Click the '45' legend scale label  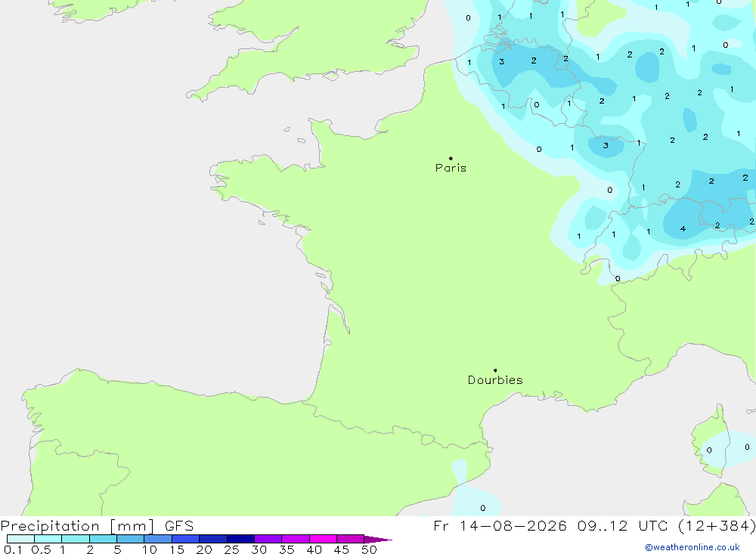[342, 549]
